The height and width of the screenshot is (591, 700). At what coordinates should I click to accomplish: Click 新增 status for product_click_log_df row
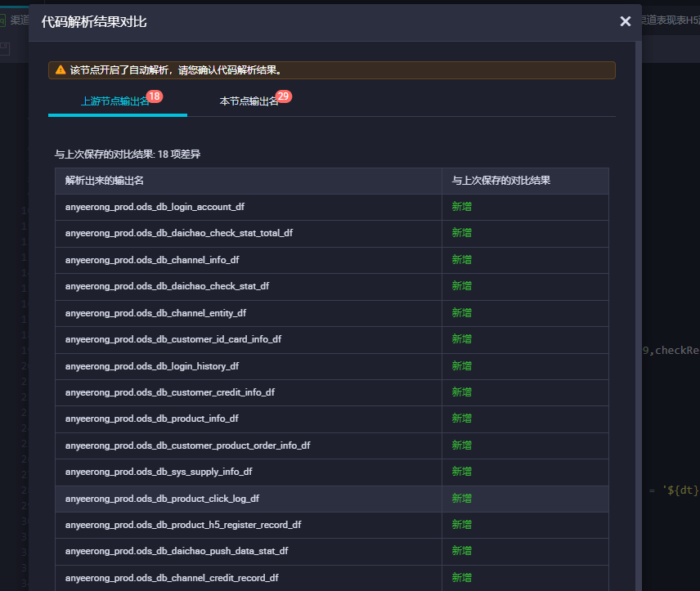pyautogui.click(x=461, y=499)
